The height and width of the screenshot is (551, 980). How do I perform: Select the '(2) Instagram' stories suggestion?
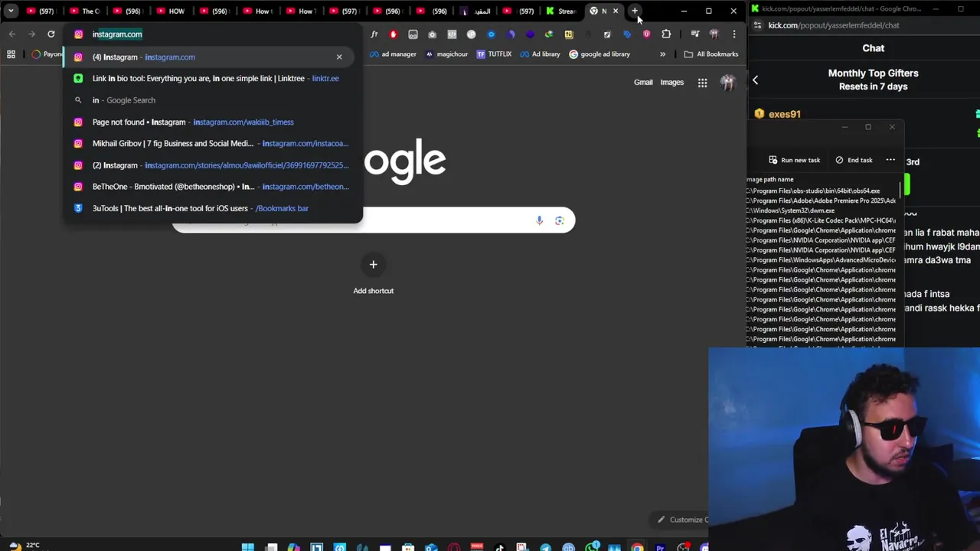[207, 165]
